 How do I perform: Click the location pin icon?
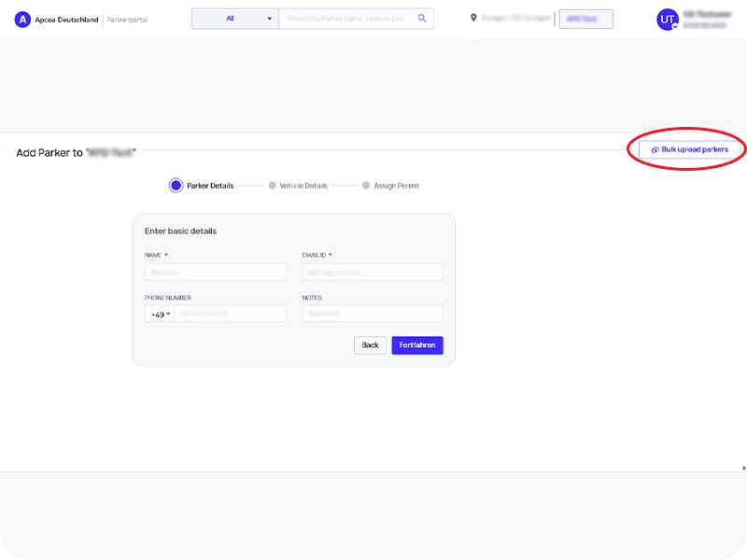473,18
